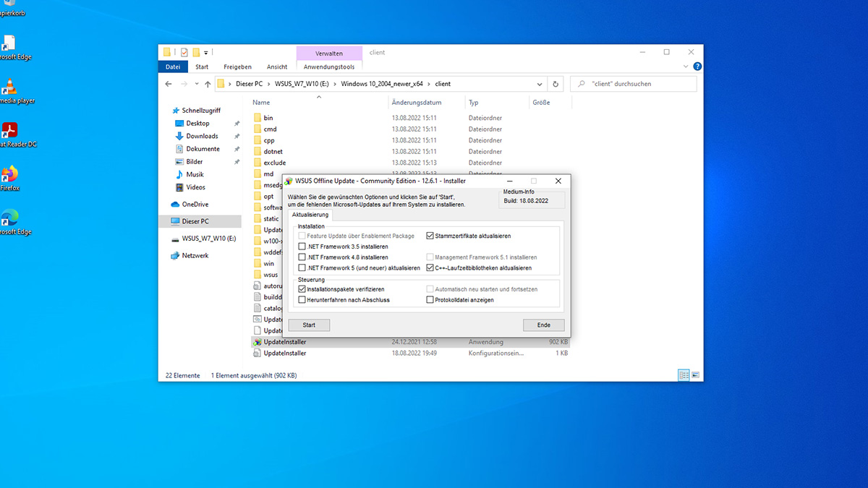Click the Dokumente icon in sidebar

(180, 149)
